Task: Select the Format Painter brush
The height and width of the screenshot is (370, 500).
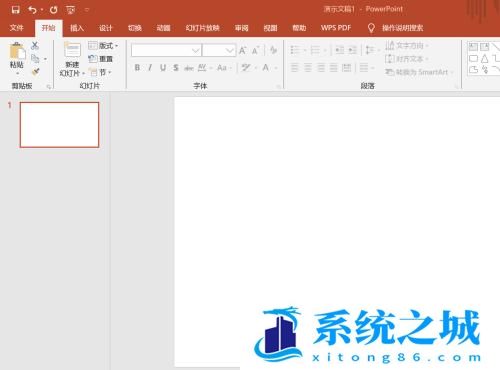Action: click(35, 72)
